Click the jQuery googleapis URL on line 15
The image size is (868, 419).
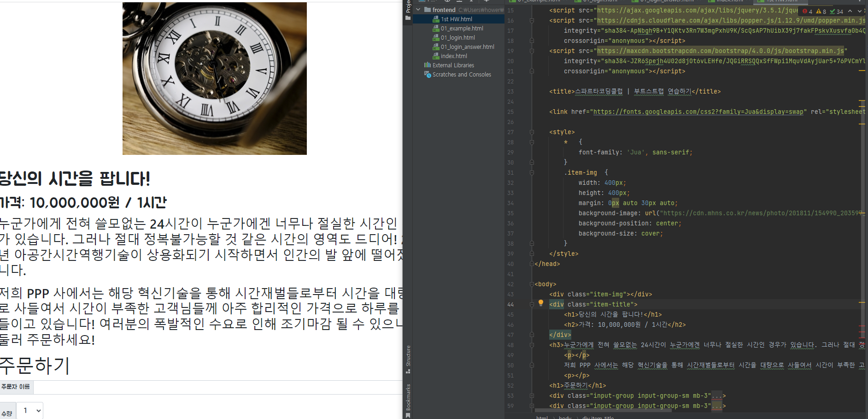(x=698, y=11)
